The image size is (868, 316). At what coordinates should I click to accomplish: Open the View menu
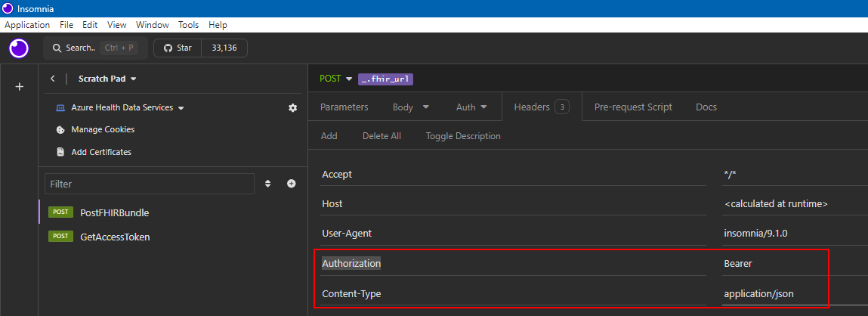[117, 25]
